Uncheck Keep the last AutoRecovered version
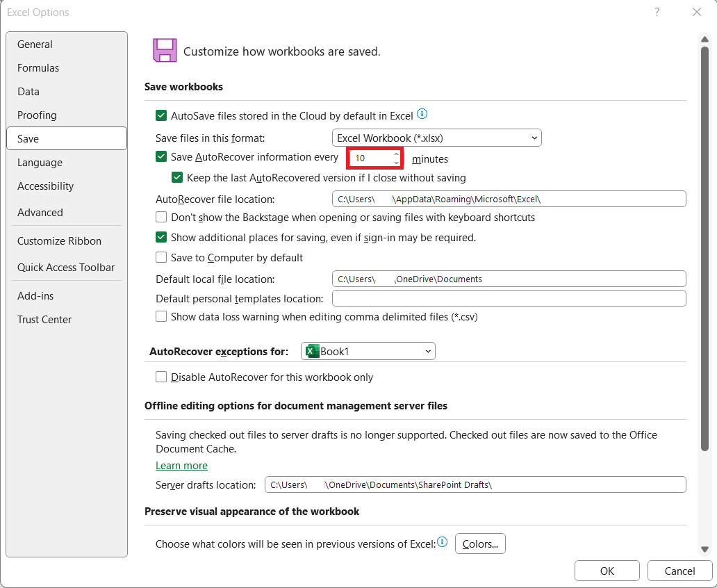 click(177, 177)
